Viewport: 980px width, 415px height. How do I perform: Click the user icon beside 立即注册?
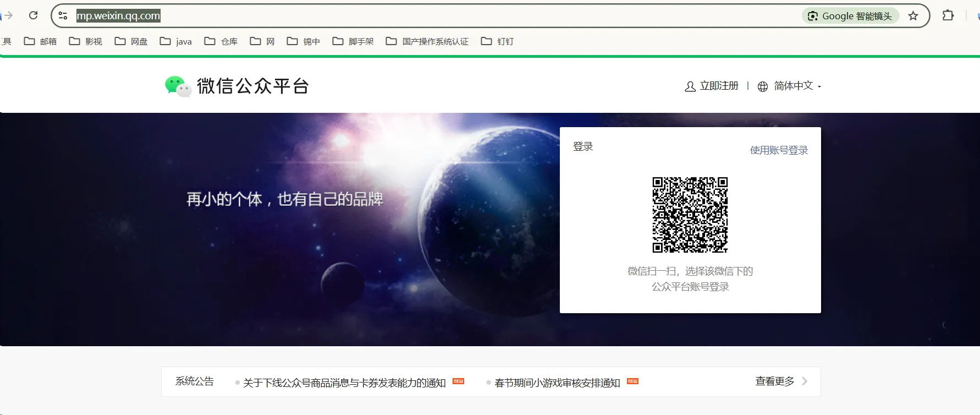point(690,86)
